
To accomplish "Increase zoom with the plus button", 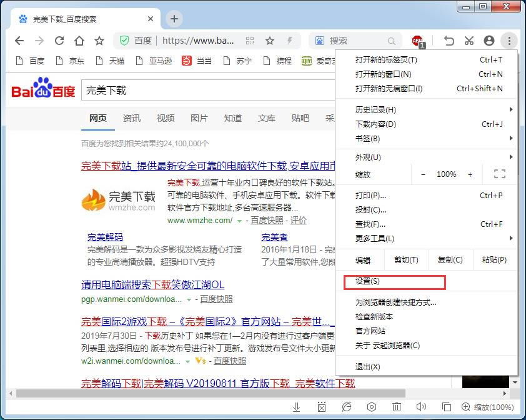I will click(x=470, y=174).
